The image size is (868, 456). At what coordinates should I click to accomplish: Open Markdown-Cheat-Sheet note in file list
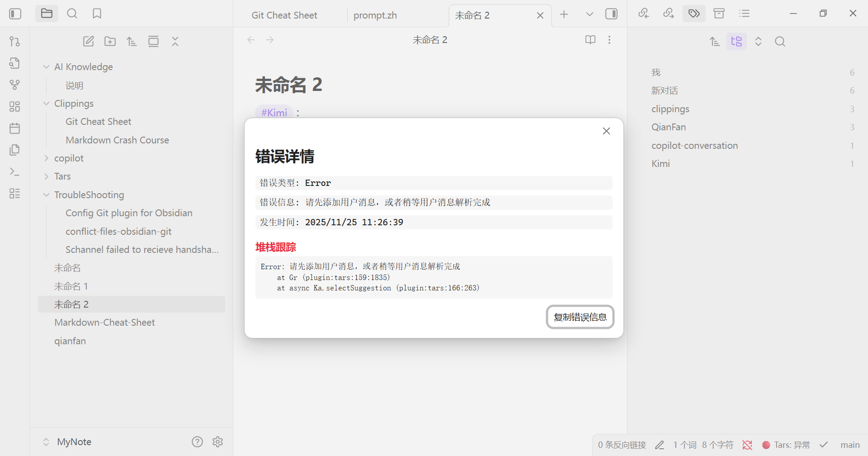(104, 323)
